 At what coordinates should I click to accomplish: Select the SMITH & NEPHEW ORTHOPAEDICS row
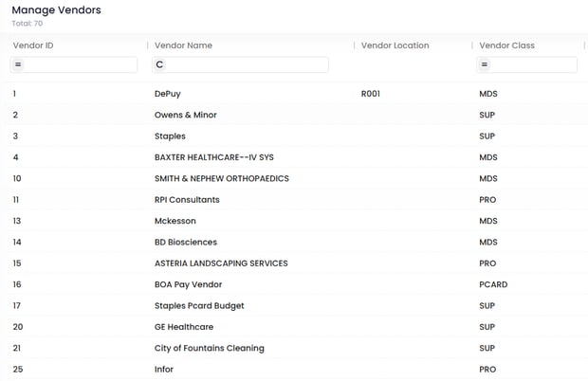click(x=222, y=178)
